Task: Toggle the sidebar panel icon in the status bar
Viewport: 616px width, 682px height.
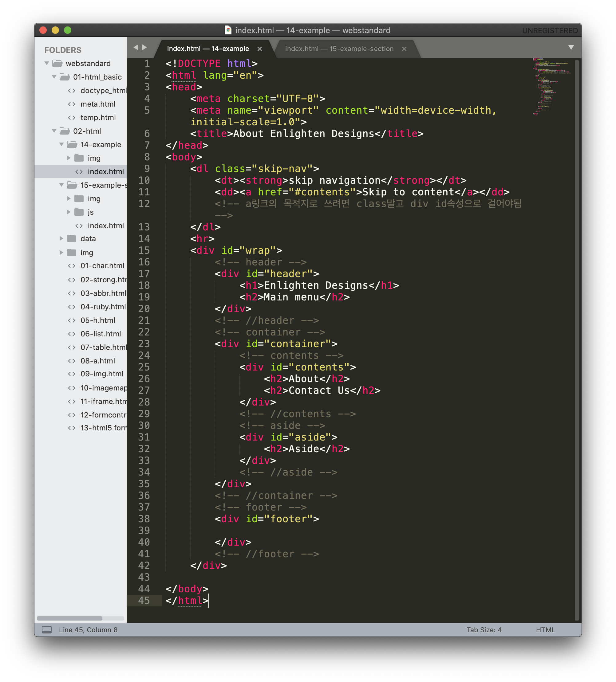Action: coord(47,629)
